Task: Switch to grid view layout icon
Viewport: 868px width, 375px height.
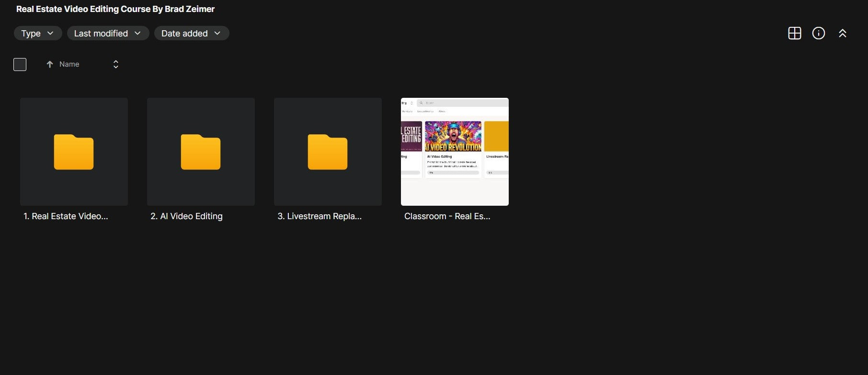Action: 795,33
